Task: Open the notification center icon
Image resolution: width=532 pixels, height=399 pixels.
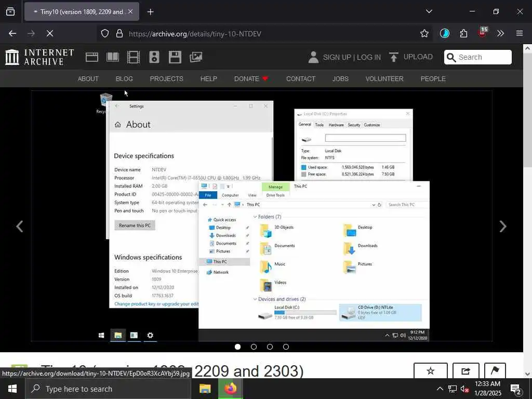Action: coord(516,389)
